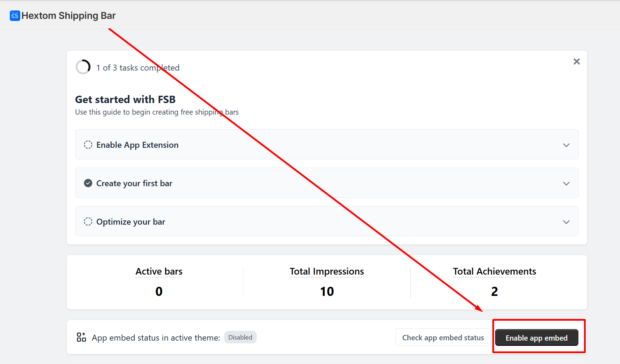Click the Active bars value 0

click(x=159, y=291)
